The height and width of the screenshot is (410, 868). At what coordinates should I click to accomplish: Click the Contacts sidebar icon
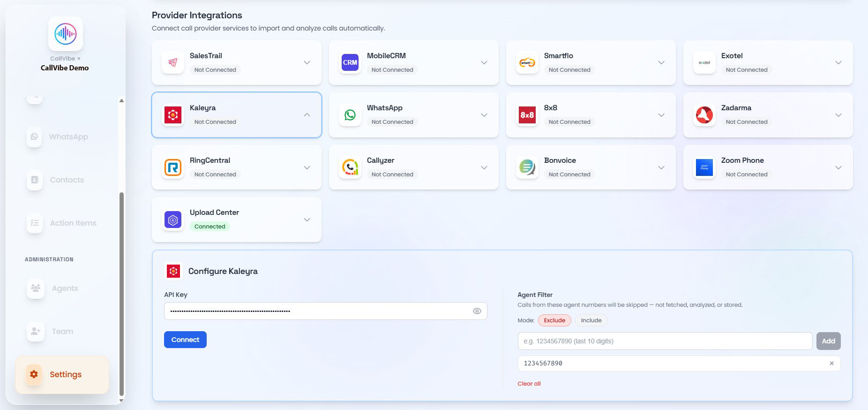tap(35, 180)
